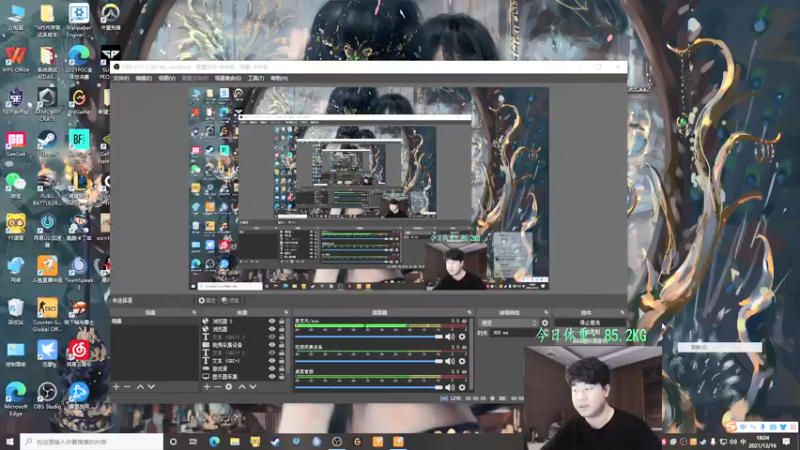This screenshot has height=450, width=800.
Task: Adjust the 桌面音频 volume slider
Action: pyautogui.click(x=368, y=387)
